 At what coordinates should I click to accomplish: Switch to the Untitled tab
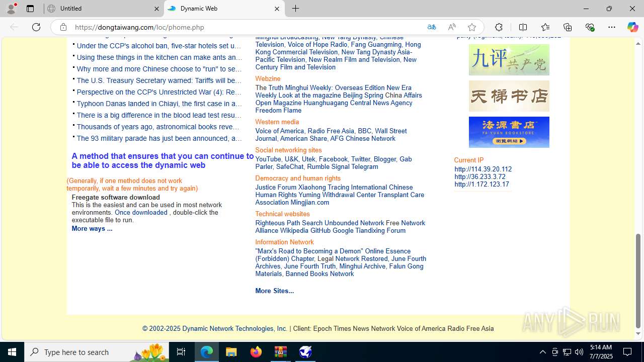(x=104, y=9)
